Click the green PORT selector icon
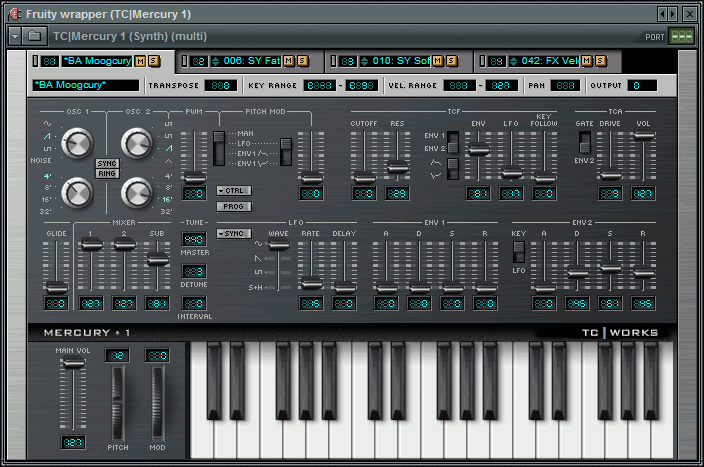Viewport: 704px width, 467px height. click(682, 36)
